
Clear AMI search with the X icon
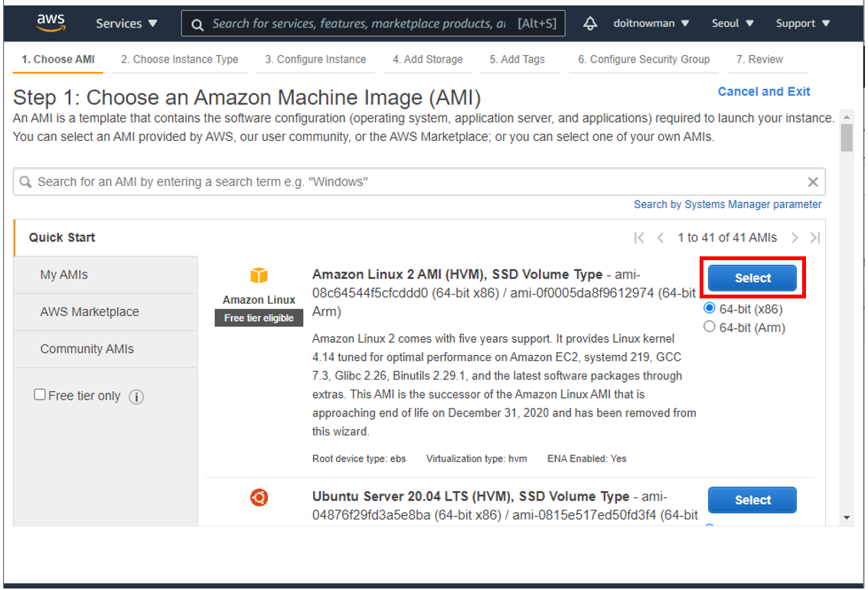[813, 181]
